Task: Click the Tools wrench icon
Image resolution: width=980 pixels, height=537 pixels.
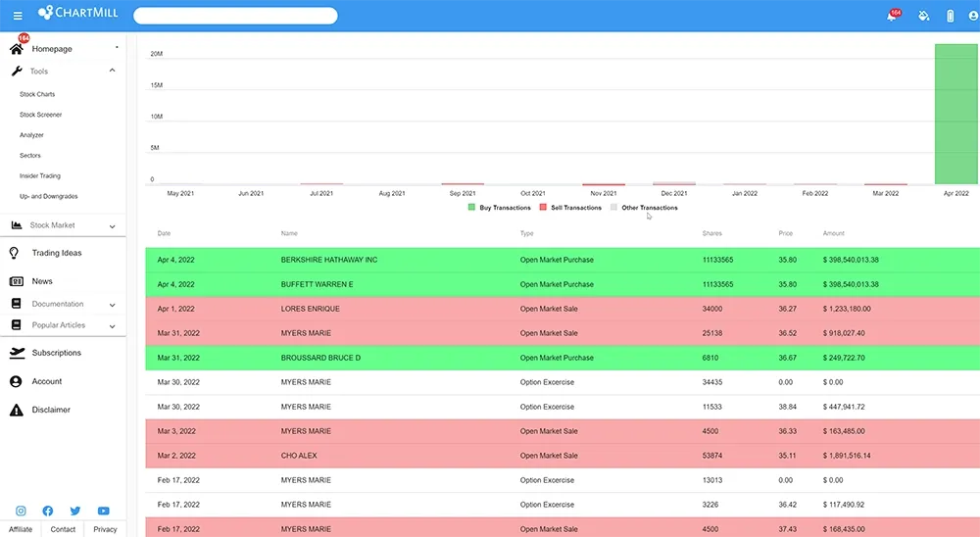Action: (17, 72)
